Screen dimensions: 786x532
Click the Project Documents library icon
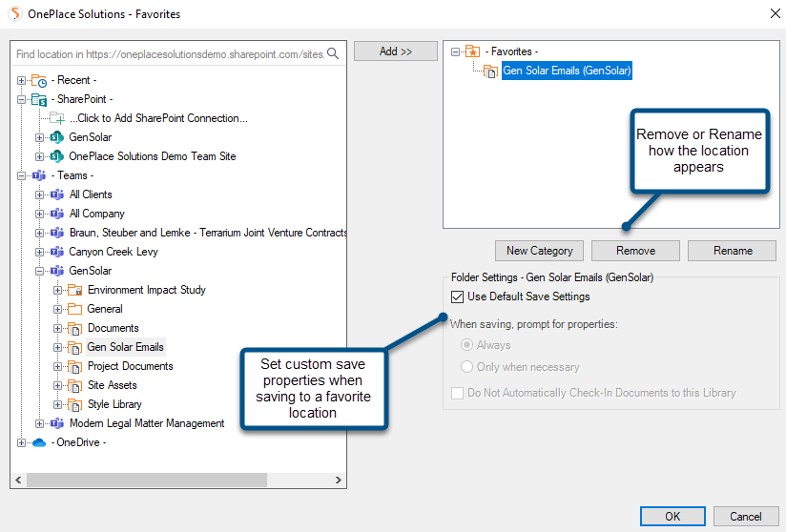coord(75,367)
